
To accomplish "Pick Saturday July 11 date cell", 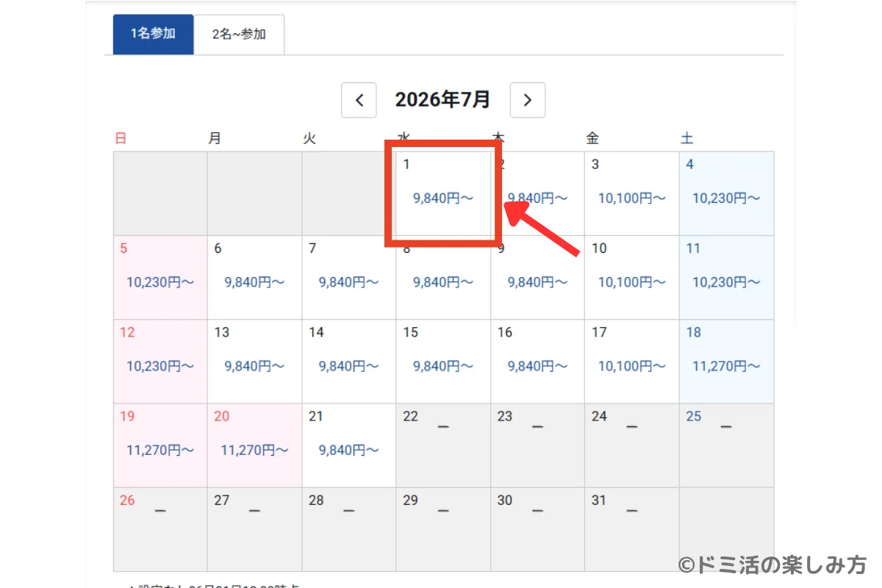I will 726,278.
